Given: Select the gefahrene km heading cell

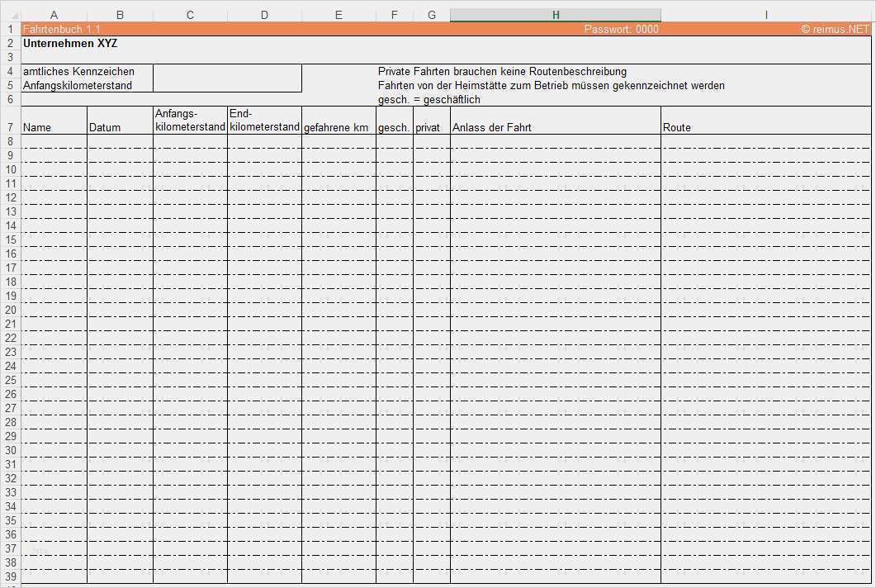Looking at the screenshot, I should pyautogui.click(x=339, y=127).
